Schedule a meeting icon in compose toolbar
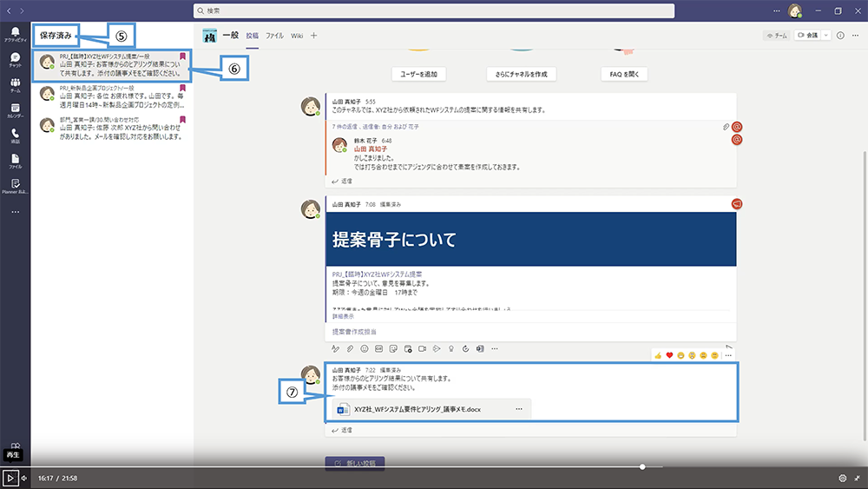The width and height of the screenshot is (868, 489). click(x=408, y=349)
